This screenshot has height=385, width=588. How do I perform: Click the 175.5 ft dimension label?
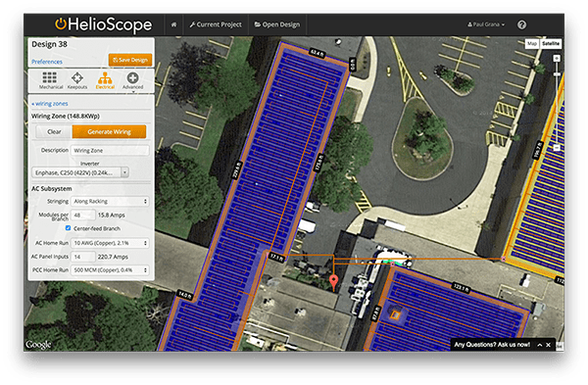point(319,163)
